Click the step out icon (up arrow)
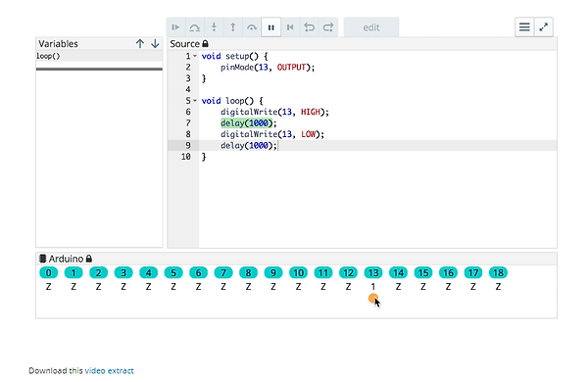 coord(233,27)
